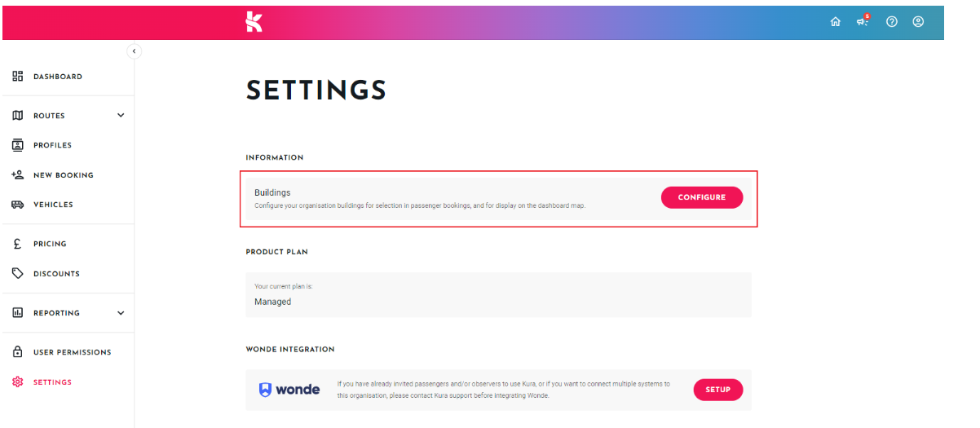Click the Setup button for Wonde integration
This screenshot has height=428, width=980.
click(x=717, y=390)
